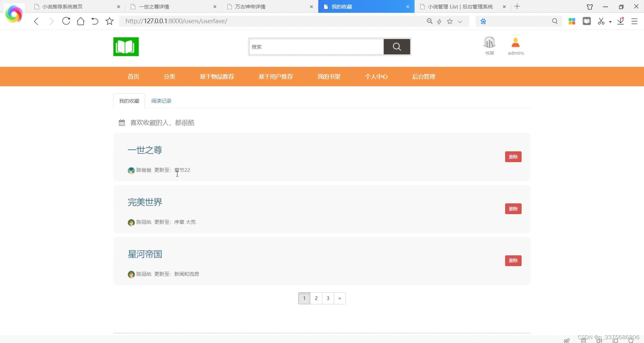This screenshot has height=343, width=644.
Task: Open the 书架 bookshelf icon
Action: click(489, 43)
